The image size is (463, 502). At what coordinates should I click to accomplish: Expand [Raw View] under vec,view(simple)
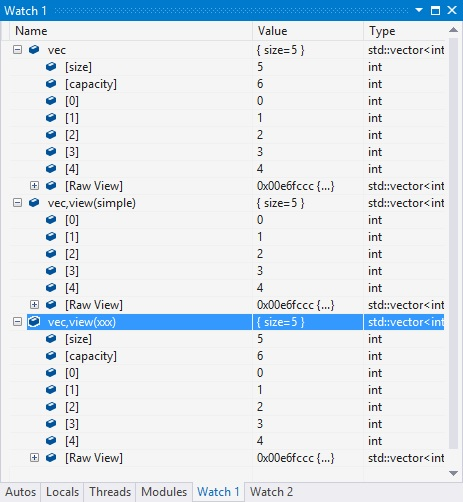point(34,305)
